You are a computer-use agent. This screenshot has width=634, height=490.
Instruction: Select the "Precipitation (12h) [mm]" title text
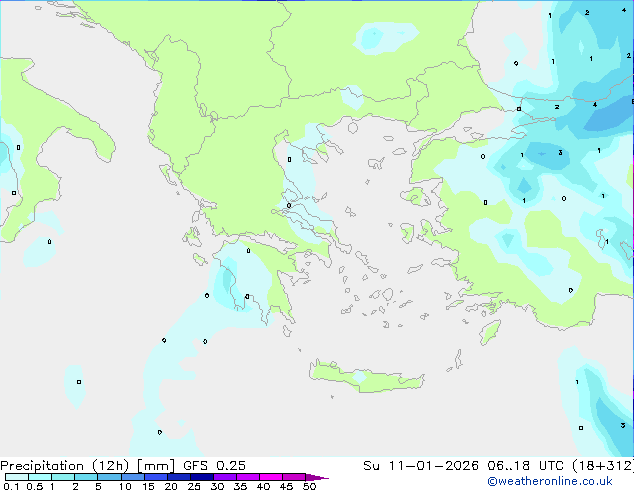[87, 466]
